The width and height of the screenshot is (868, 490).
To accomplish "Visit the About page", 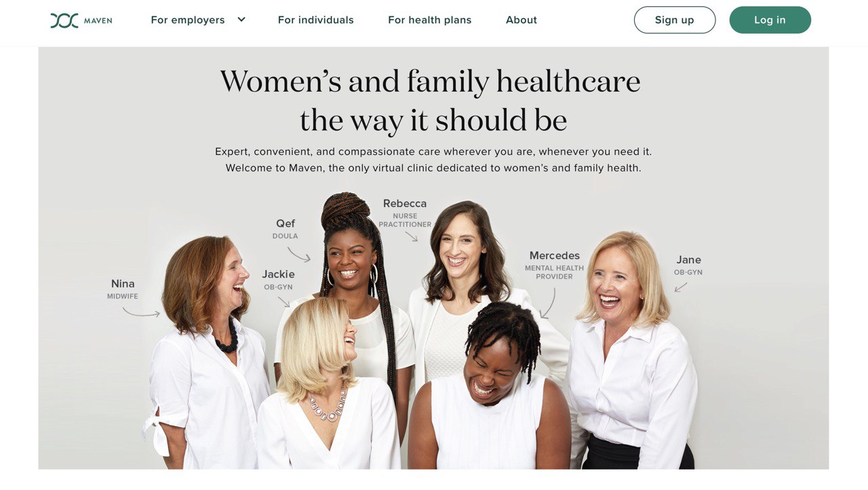I will (521, 20).
